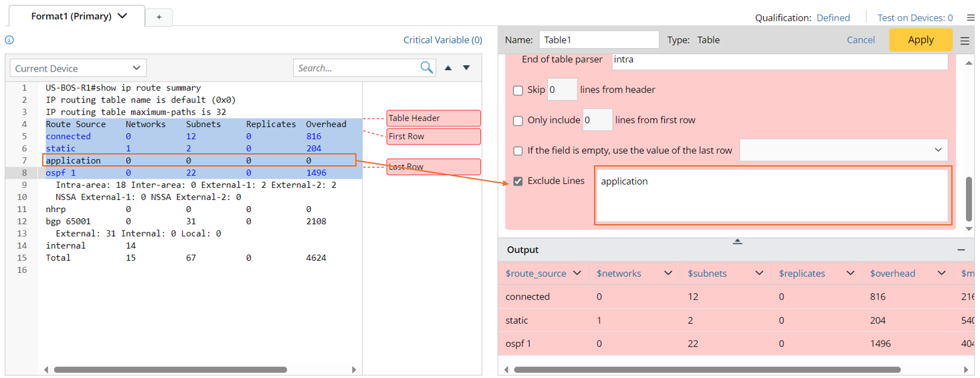Expand the $route_source column dropdown
The image size is (980, 378).
point(577,273)
